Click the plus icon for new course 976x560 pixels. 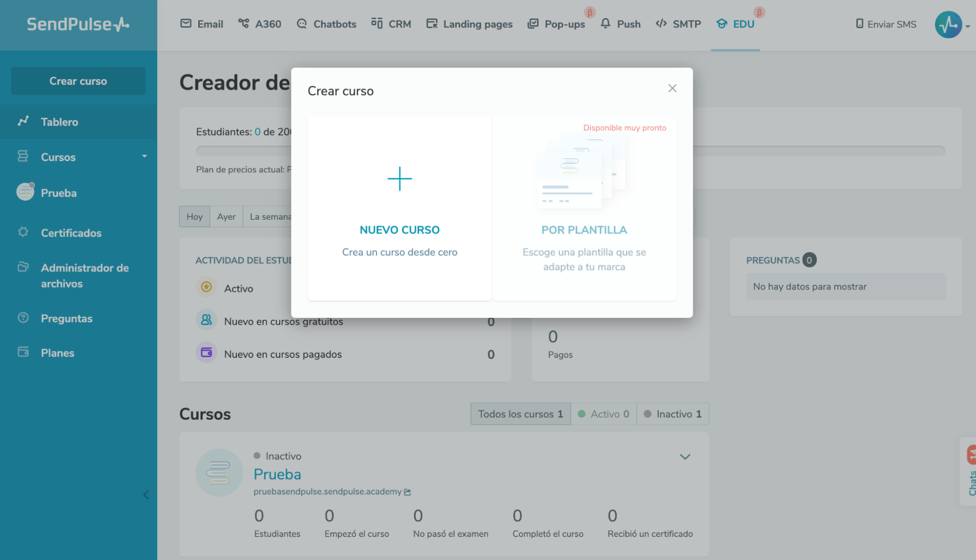click(x=399, y=179)
